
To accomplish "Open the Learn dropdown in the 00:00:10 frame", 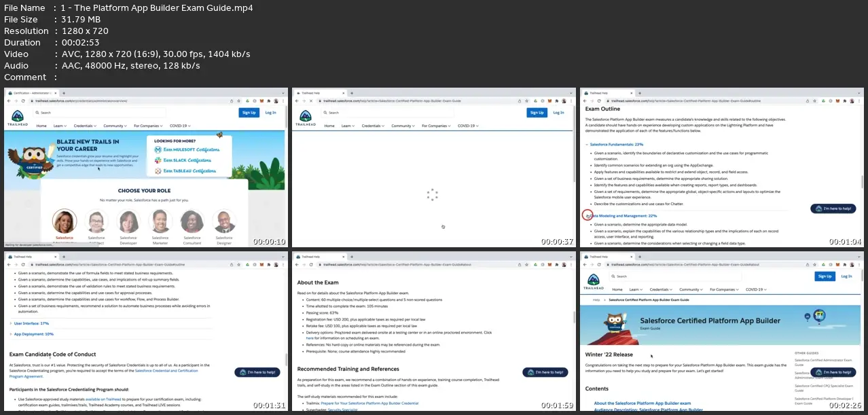I will click(60, 126).
